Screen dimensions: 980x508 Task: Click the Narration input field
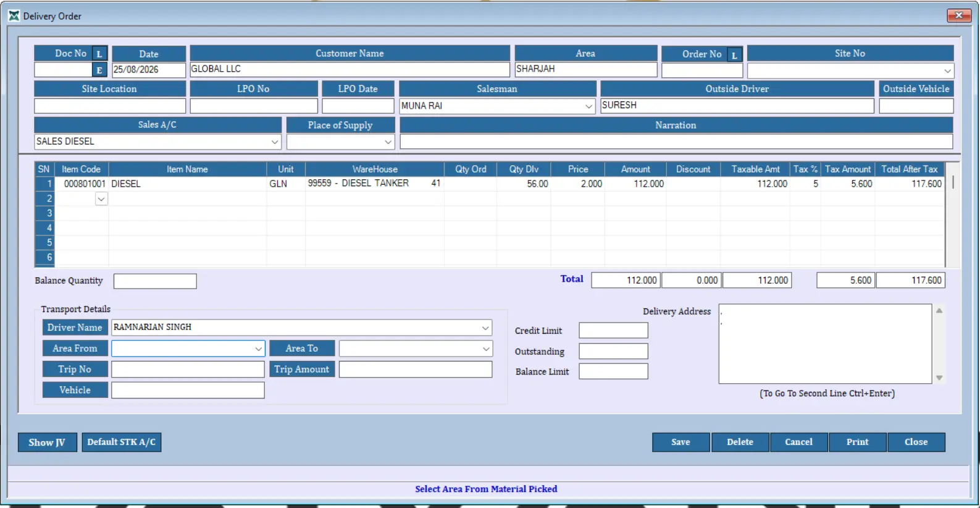pyautogui.click(x=676, y=142)
